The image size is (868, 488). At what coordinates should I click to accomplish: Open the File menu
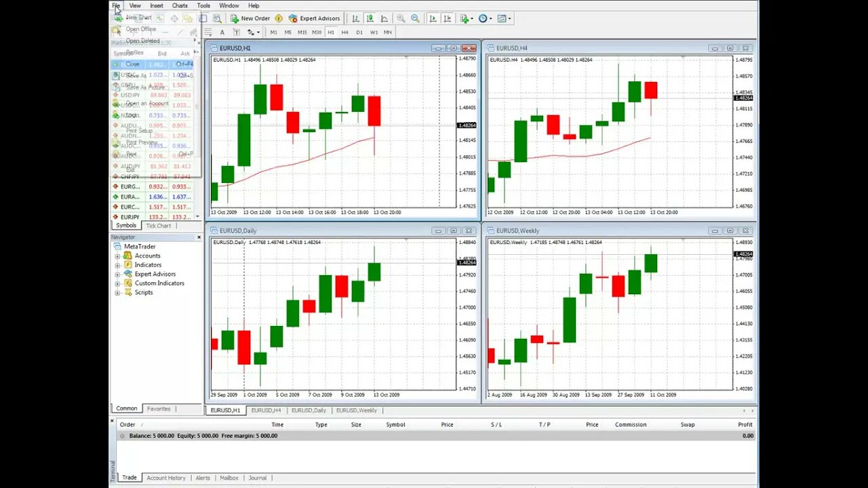click(x=116, y=5)
